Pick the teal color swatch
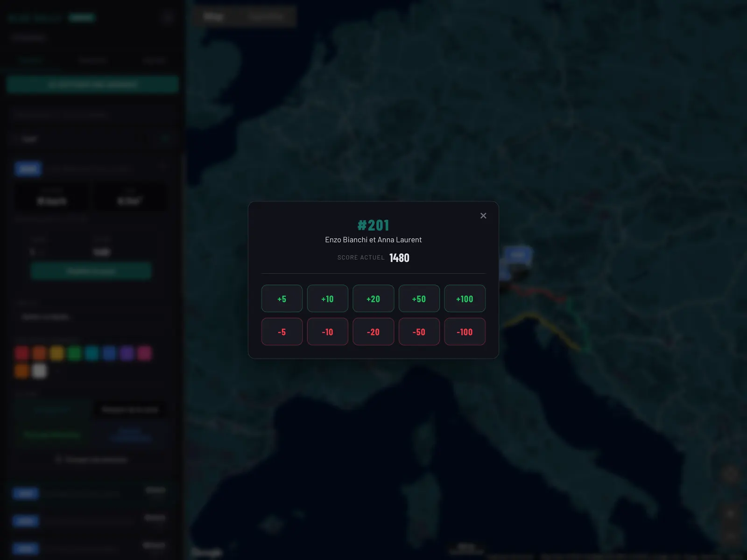This screenshot has height=560, width=747. (x=92, y=353)
